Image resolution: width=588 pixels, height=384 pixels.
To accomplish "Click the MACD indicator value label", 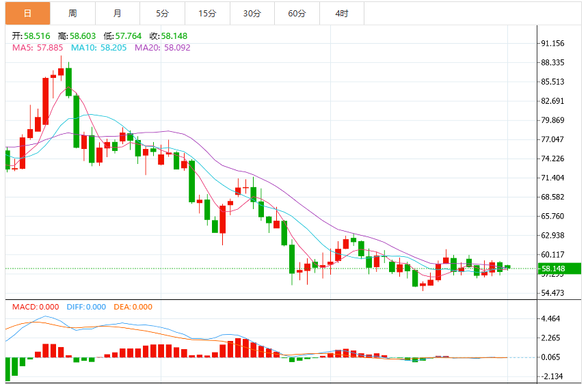I will click(x=36, y=307).
